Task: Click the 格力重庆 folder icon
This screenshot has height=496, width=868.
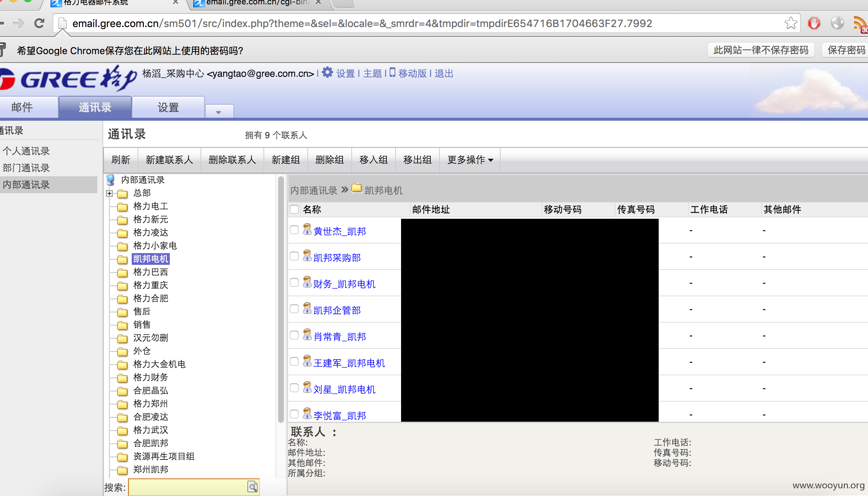Action: 122,286
